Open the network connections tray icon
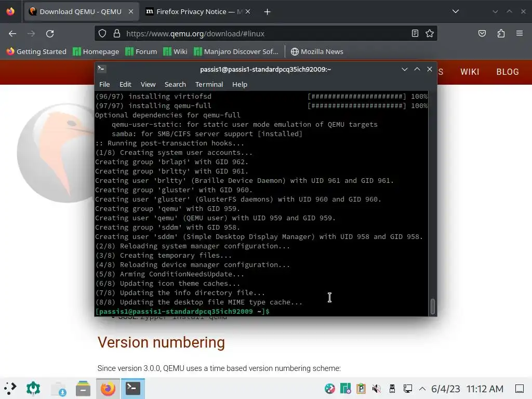The height and width of the screenshot is (399, 532). [407, 389]
